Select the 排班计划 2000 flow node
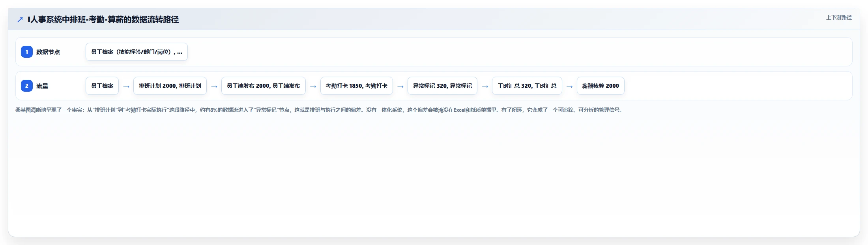Screen dimensions: 868x245 (x=170, y=86)
